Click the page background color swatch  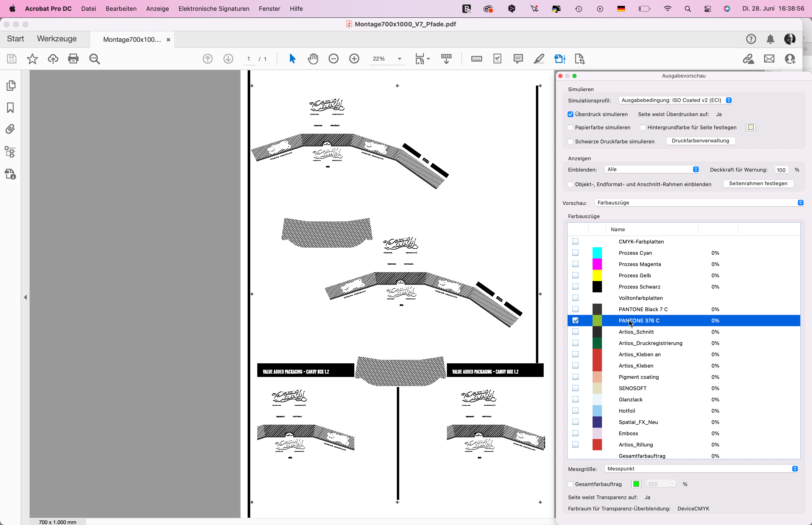(751, 128)
